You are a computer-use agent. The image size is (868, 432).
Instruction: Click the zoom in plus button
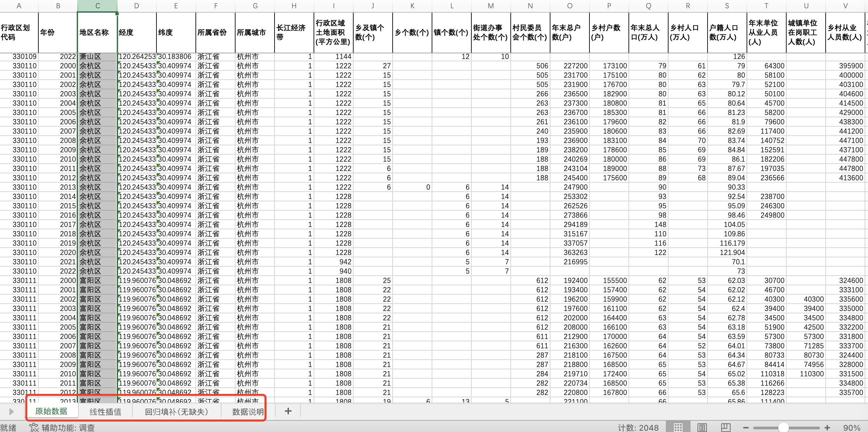pos(827,428)
